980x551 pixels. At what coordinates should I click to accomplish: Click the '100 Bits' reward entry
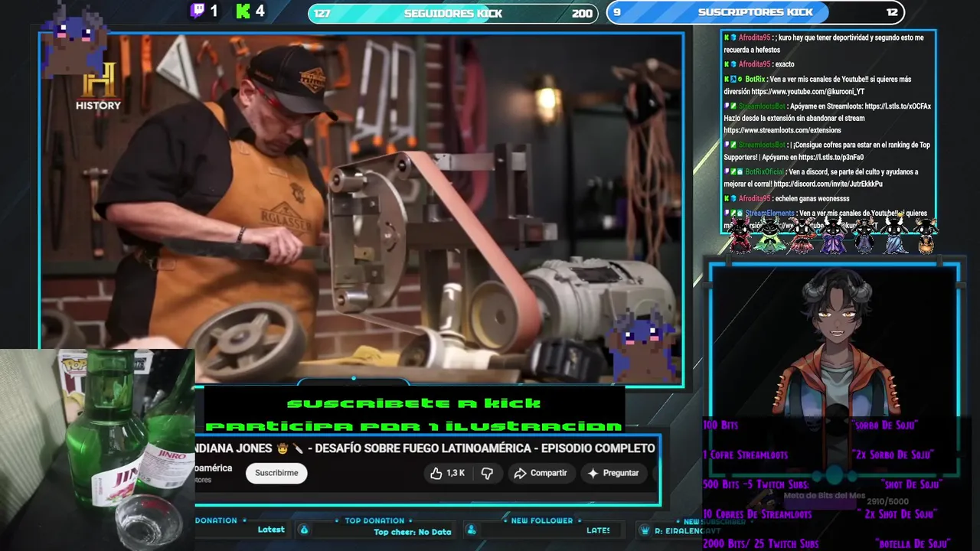pyautogui.click(x=720, y=425)
